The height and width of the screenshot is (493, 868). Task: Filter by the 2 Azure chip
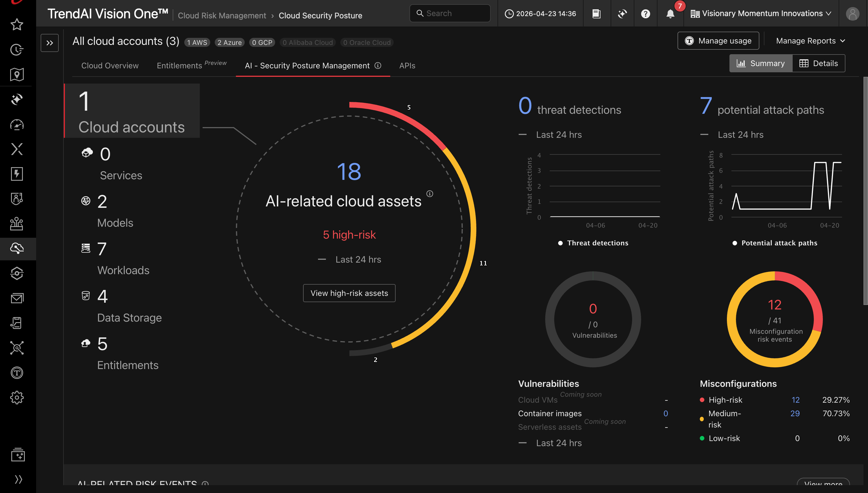(x=229, y=42)
